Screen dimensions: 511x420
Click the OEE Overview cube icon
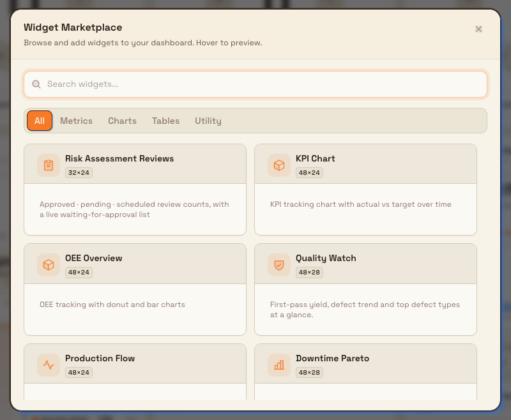[x=49, y=265]
